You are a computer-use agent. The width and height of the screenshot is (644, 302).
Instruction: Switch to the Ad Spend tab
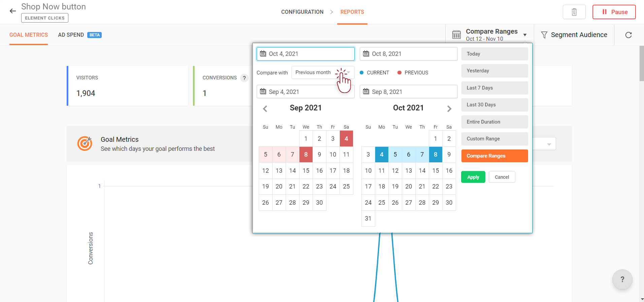[71, 35]
